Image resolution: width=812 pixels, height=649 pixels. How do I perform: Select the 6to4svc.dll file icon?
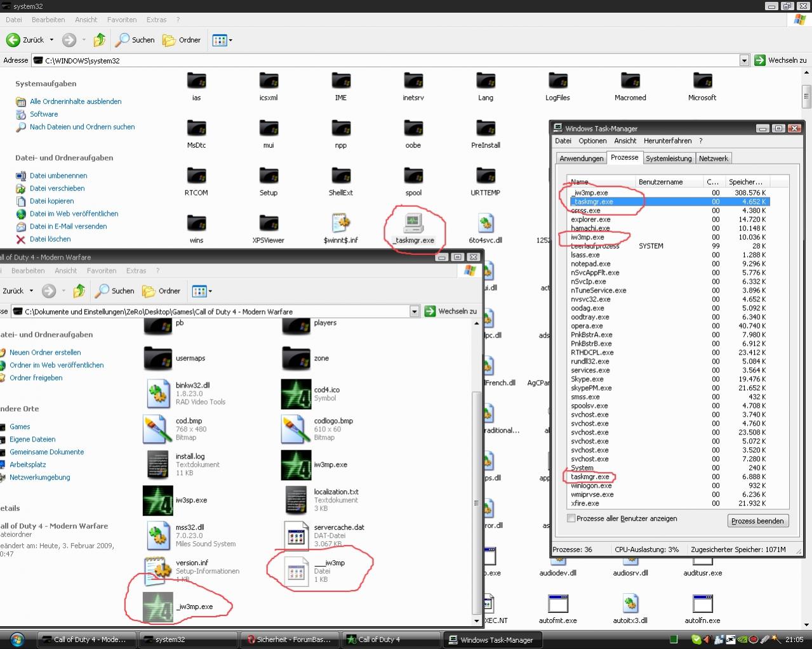[486, 223]
